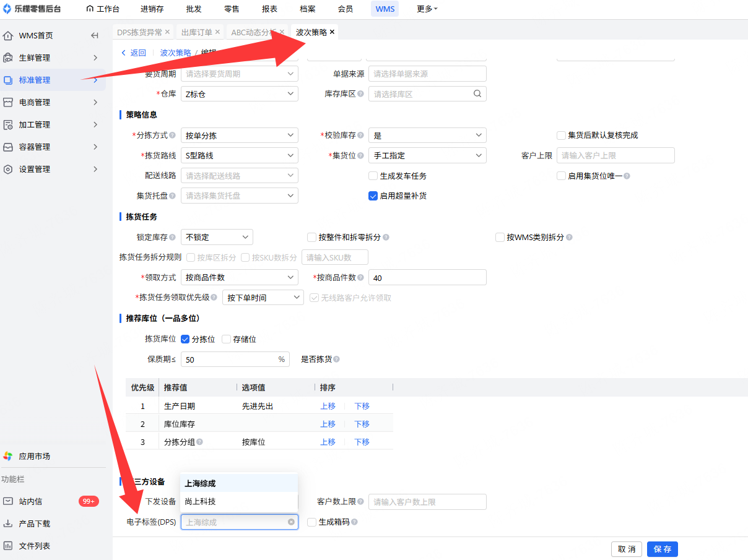Click 保存 button
This screenshot has height=560, width=748.
(x=663, y=549)
